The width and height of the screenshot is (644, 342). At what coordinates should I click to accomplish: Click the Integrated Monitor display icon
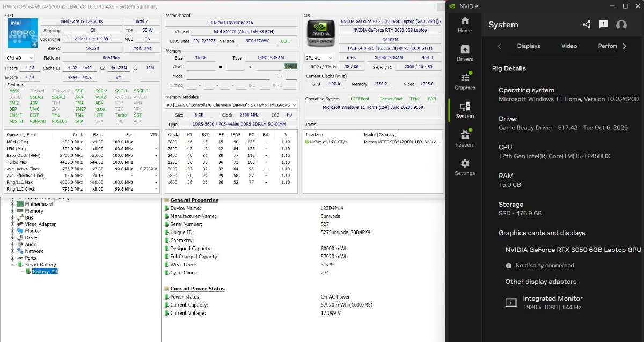pos(511,303)
